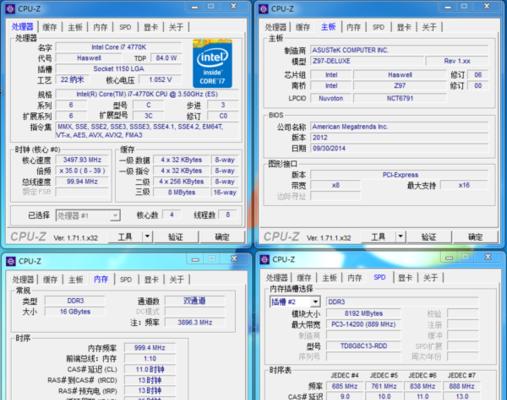Switch to 内存 tab in mainboard window
The image size is (507, 400).
click(353, 27)
